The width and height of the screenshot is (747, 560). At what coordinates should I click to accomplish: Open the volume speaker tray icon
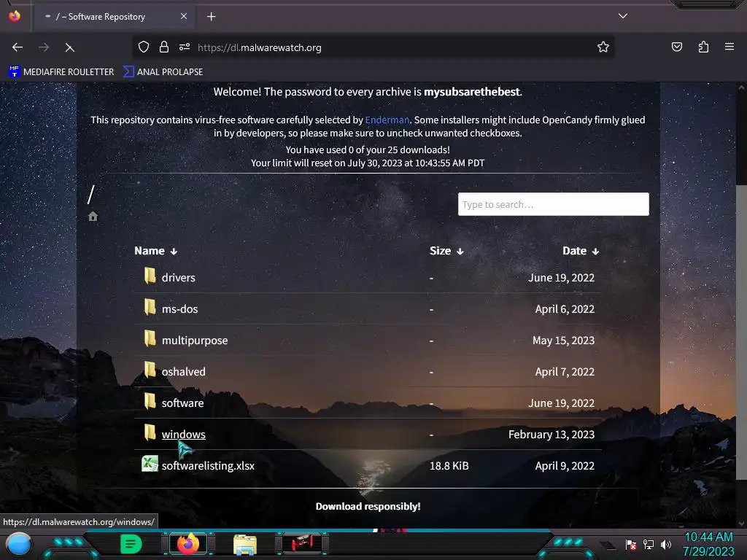coord(665,544)
